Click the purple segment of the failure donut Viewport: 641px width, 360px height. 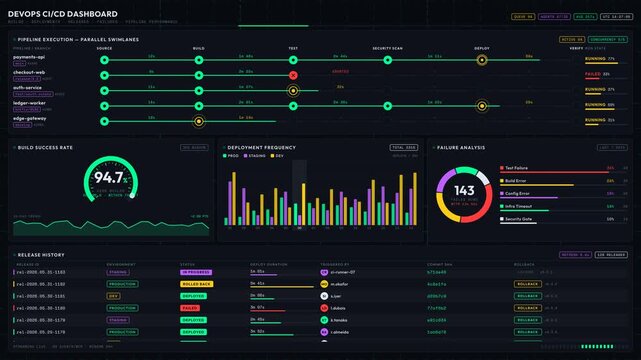click(x=444, y=179)
